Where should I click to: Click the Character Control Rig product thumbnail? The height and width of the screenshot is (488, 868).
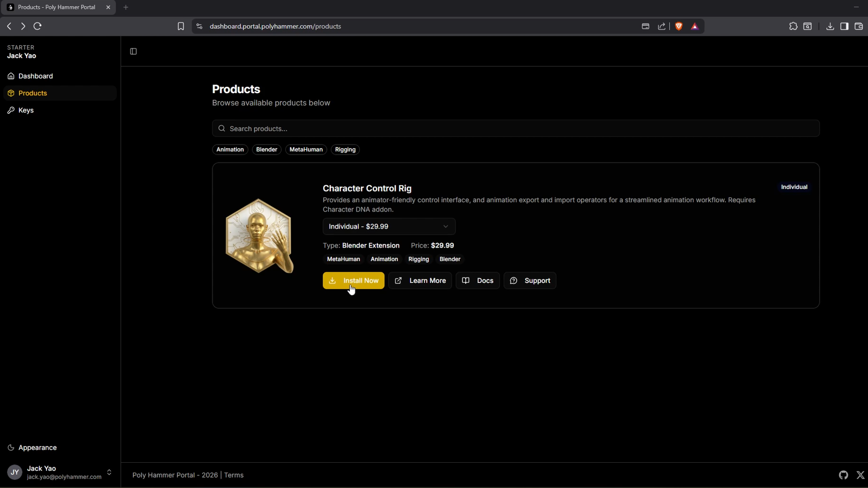pyautogui.click(x=259, y=236)
